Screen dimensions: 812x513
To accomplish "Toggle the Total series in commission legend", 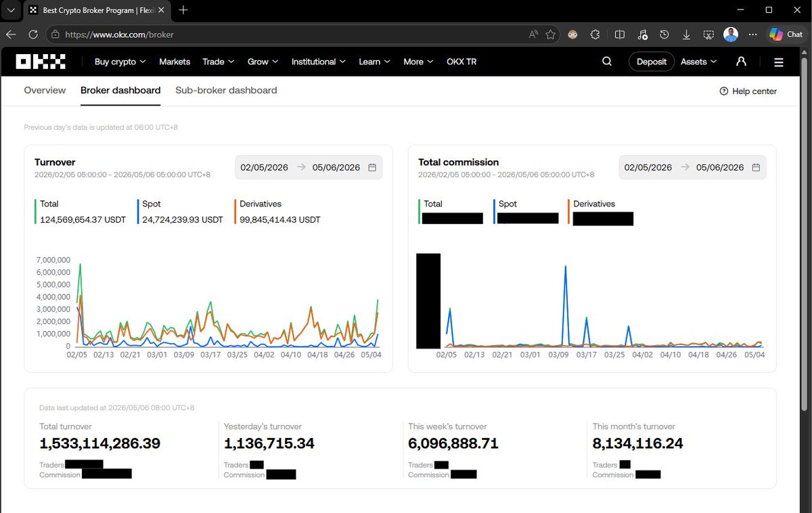I will point(433,204).
